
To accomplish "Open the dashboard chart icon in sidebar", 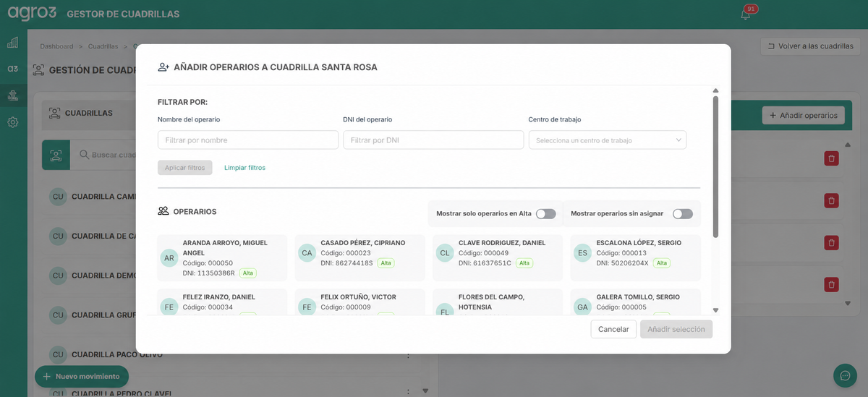I will tap(13, 43).
